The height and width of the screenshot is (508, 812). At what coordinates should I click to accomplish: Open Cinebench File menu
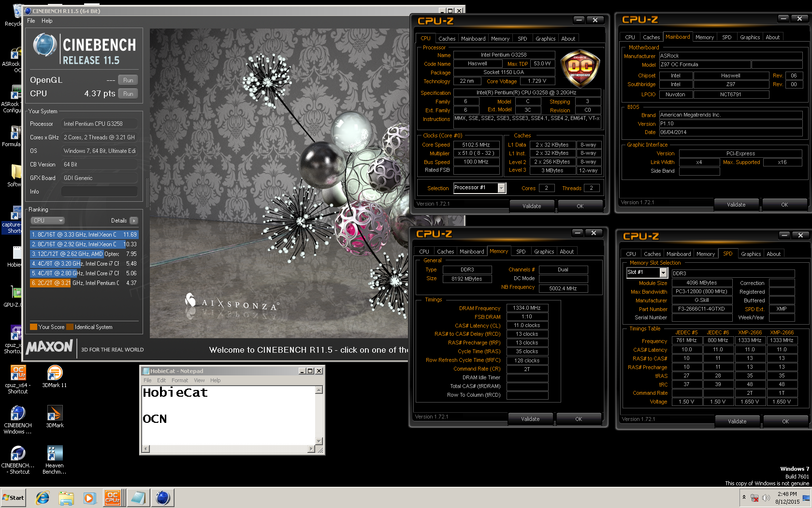(31, 21)
